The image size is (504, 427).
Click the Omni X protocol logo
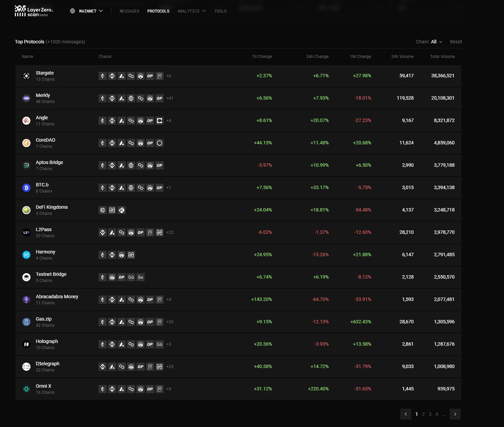click(26, 389)
